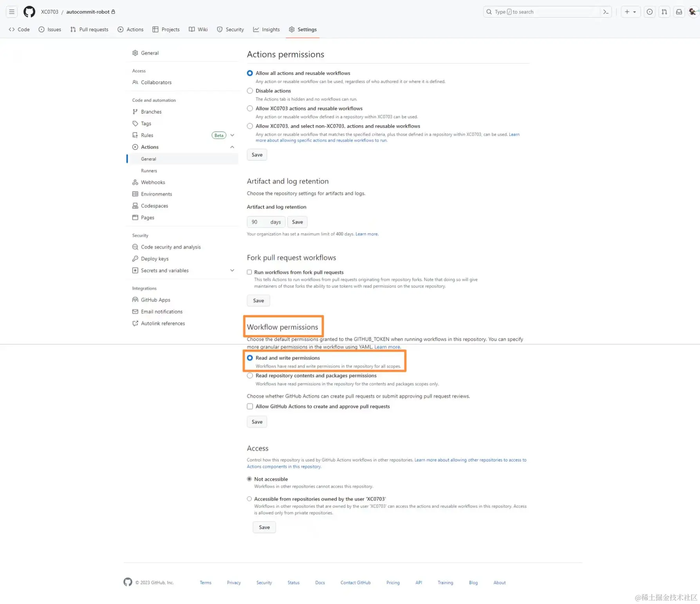Click the Autolink references icon
The width and height of the screenshot is (700, 604).
(135, 323)
